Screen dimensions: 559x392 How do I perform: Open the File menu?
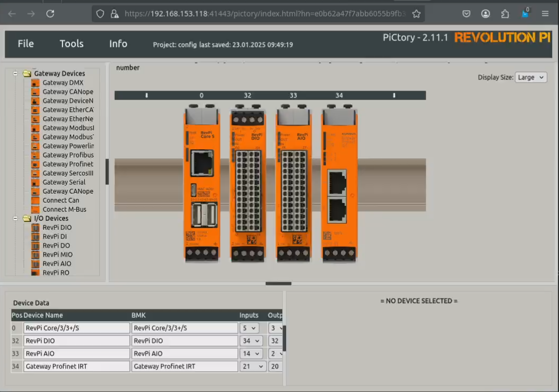coord(26,44)
